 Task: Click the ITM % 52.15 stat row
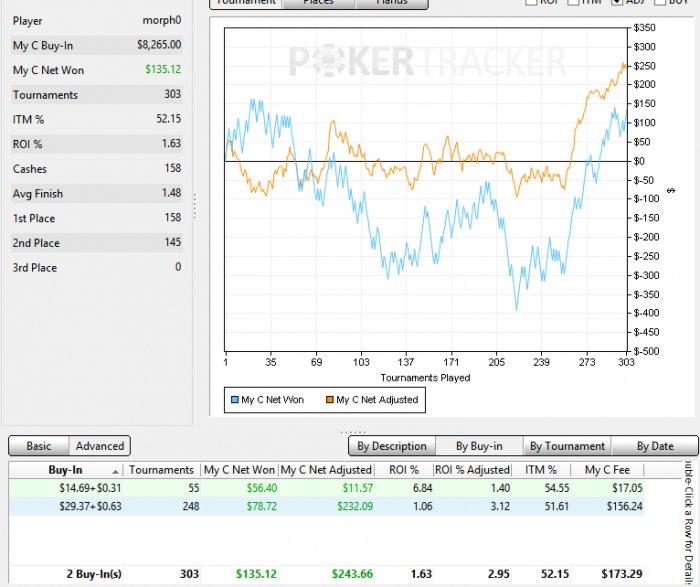[x=97, y=119]
